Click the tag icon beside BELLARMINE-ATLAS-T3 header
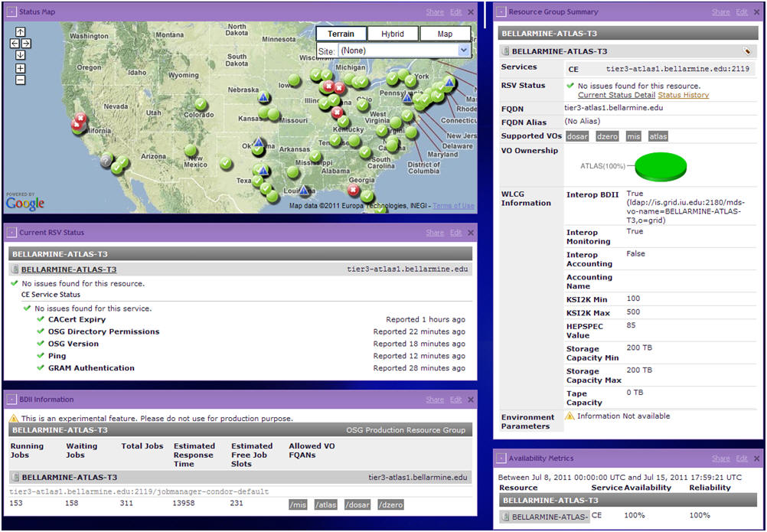Image resolution: width=767 pixels, height=532 pixels. point(746,51)
